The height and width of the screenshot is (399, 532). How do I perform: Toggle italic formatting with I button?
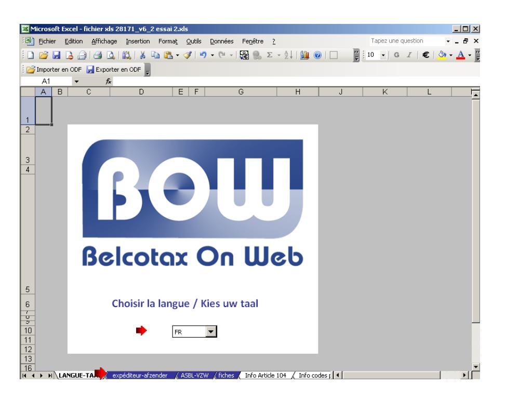click(409, 55)
